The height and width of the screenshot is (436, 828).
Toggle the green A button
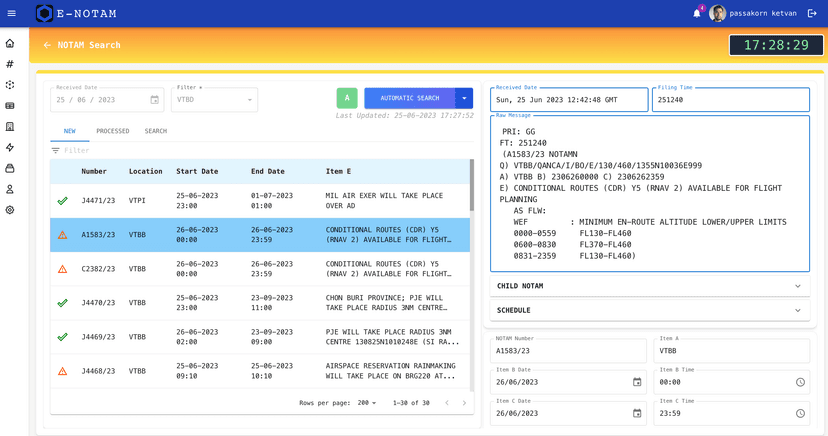pyautogui.click(x=347, y=98)
